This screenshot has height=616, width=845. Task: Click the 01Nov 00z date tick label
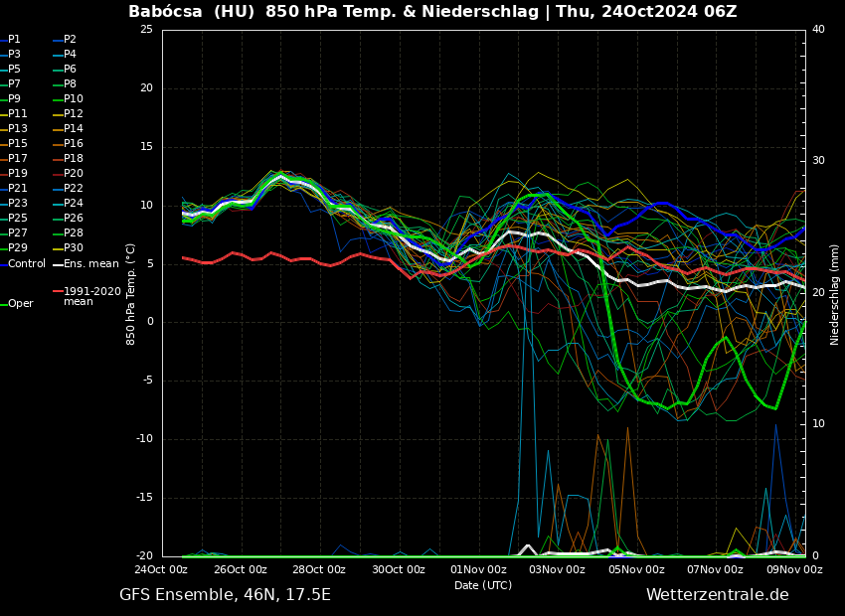point(478,570)
